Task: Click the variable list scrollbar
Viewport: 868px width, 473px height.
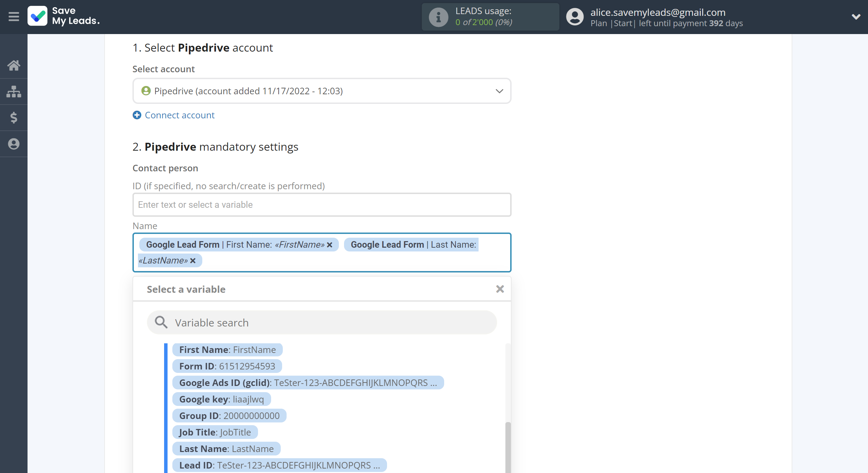Action: 508,447
